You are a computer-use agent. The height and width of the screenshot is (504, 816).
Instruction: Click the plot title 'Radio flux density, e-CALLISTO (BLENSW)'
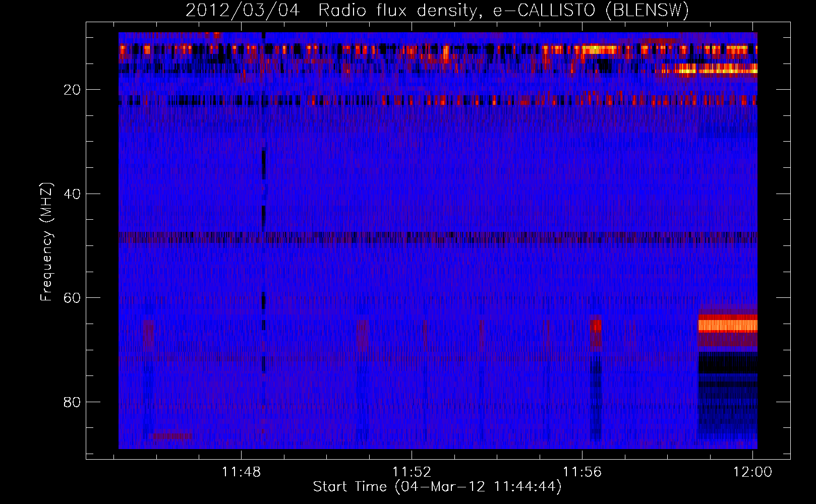pyautogui.click(x=503, y=11)
